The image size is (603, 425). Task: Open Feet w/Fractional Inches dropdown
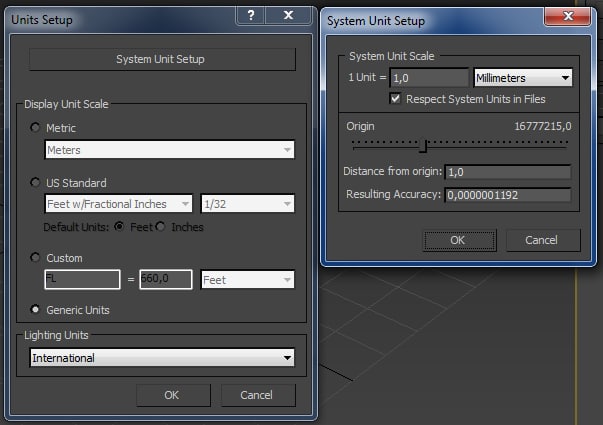[x=118, y=204]
